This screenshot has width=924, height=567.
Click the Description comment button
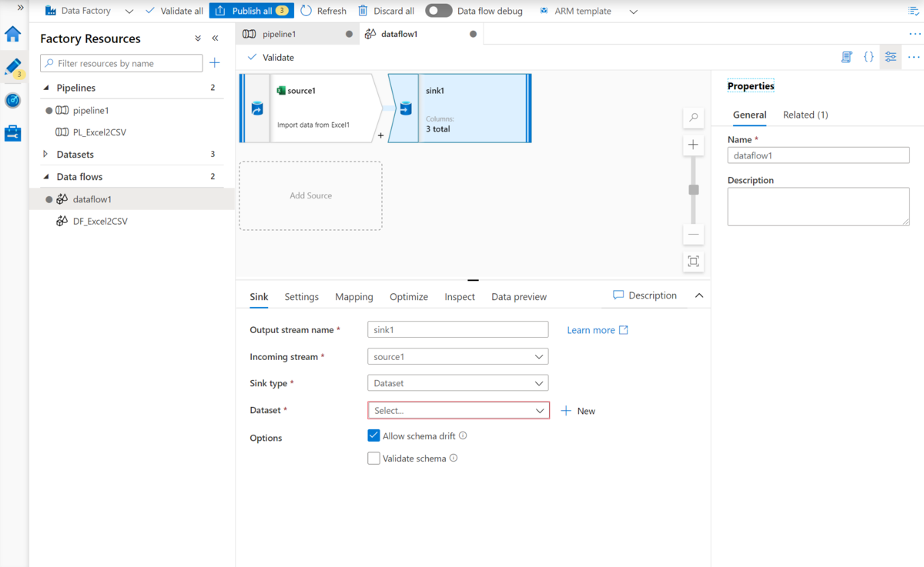tap(645, 295)
